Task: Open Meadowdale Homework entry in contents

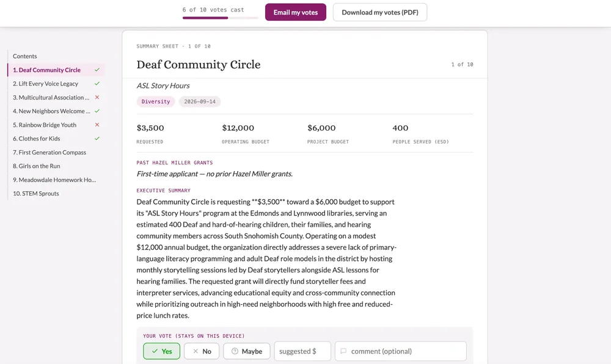Action: (x=54, y=180)
